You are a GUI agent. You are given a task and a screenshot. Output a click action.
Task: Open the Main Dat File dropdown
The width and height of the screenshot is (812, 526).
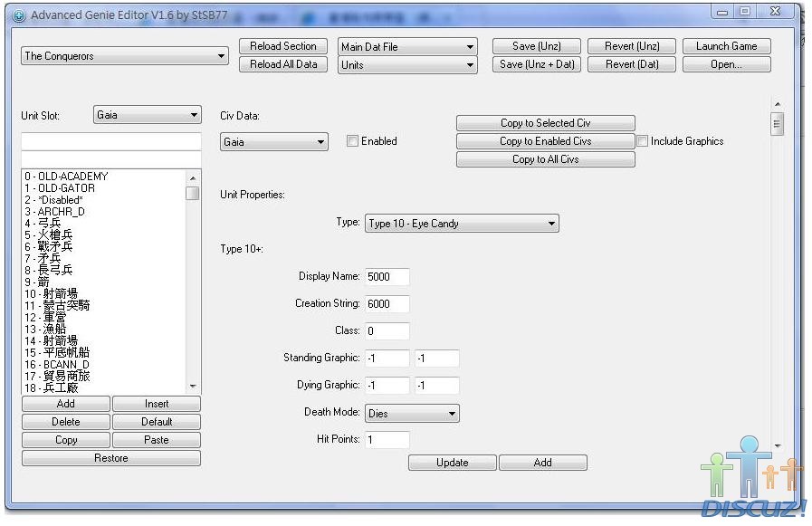[407, 47]
